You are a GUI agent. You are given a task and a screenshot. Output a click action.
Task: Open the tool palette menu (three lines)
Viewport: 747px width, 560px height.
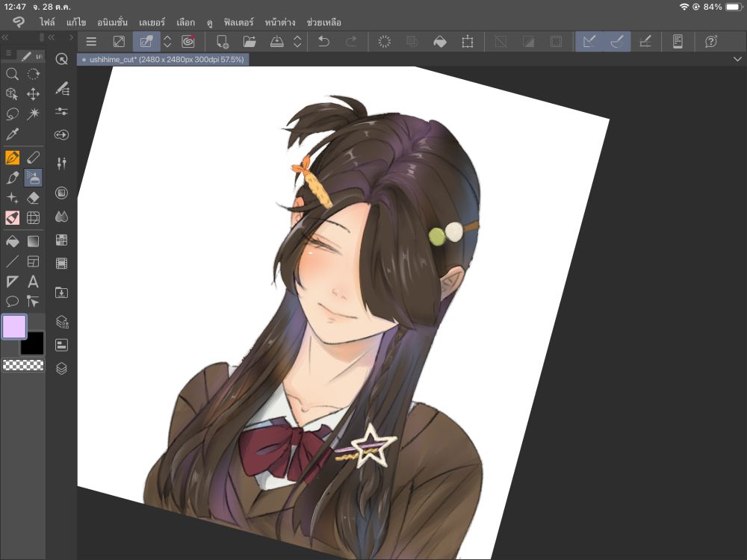coord(8,54)
